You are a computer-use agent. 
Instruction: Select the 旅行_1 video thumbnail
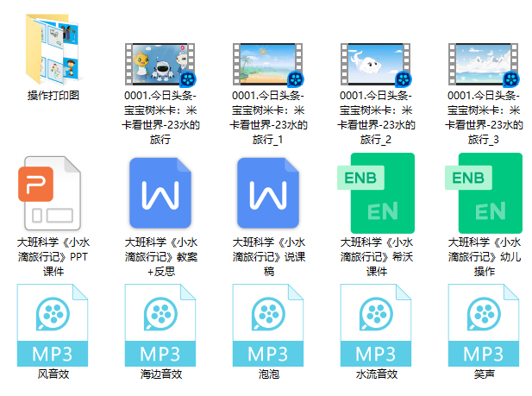click(268, 64)
